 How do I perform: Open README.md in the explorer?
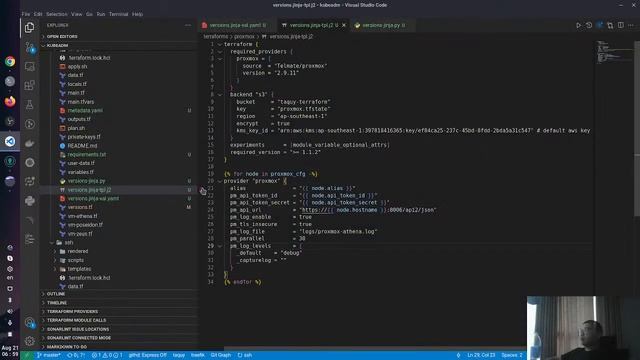tap(118, 146)
